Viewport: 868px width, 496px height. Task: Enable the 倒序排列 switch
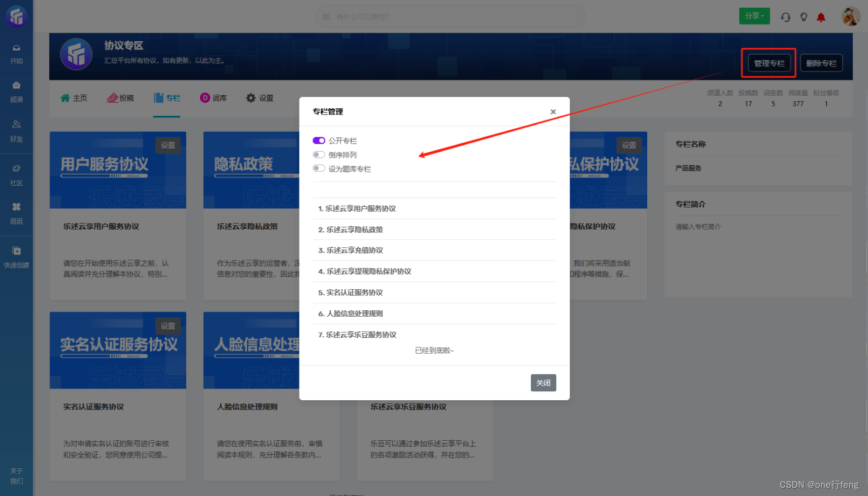pyautogui.click(x=319, y=155)
